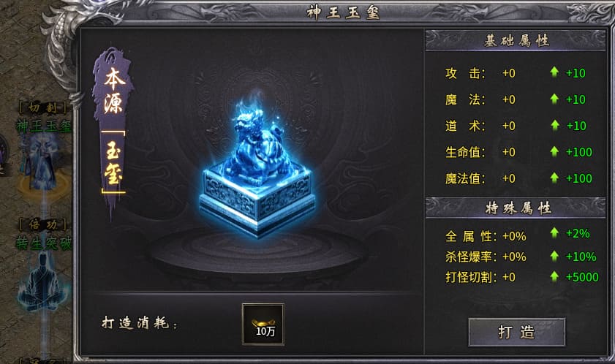615x364 pixels.
Task: Click the 打造 forge button
Action: coord(516,333)
